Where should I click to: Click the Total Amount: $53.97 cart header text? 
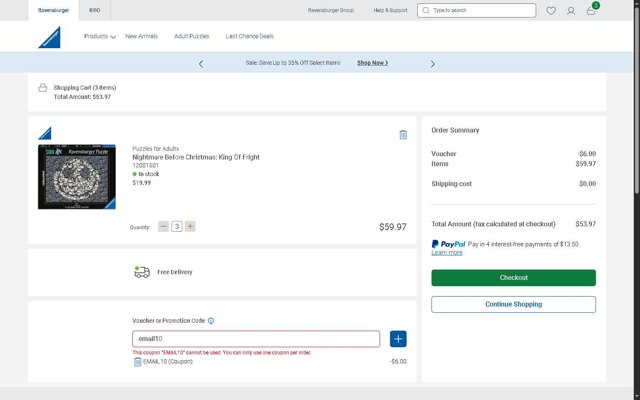[82, 97]
